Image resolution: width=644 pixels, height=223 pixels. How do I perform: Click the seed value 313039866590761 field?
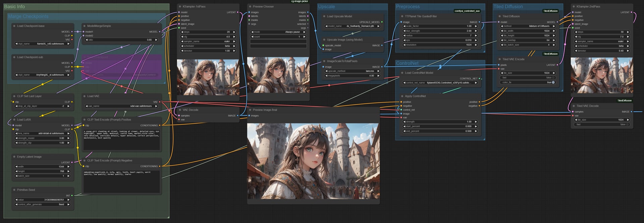(x=42, y=200)
